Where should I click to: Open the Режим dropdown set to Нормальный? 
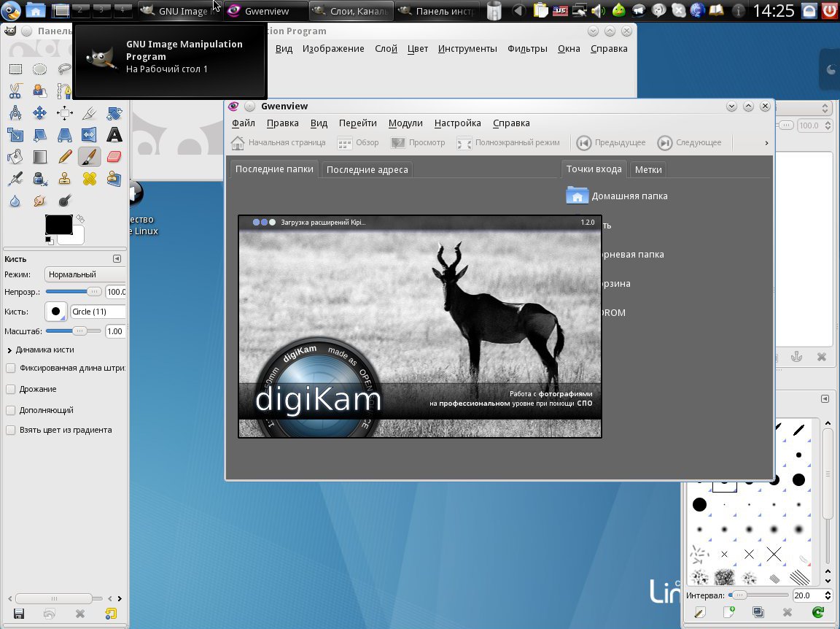pyautogui.click(x=84, y=274)
